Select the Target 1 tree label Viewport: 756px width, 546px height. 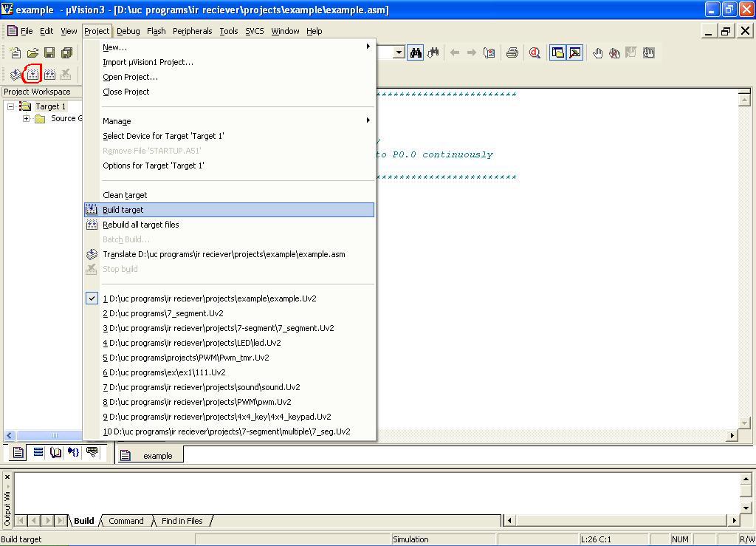point(51,106)
